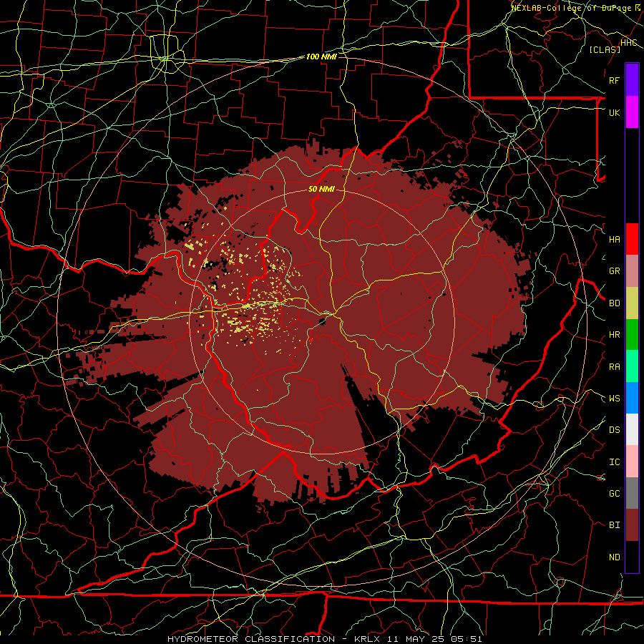The width and height of the screenshot is (644, 644).
Task: Click the KRLX station identifier
Action: coord(367,639)
